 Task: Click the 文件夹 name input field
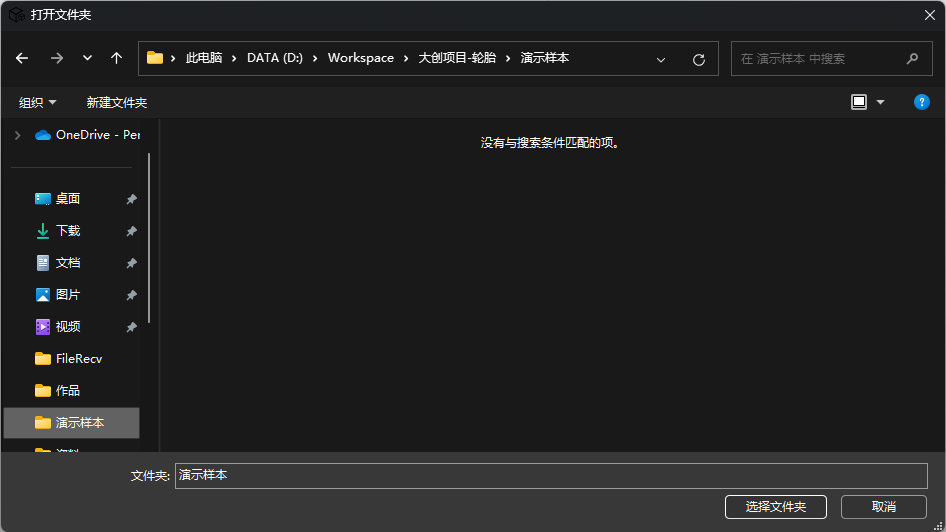coord(551,475)
